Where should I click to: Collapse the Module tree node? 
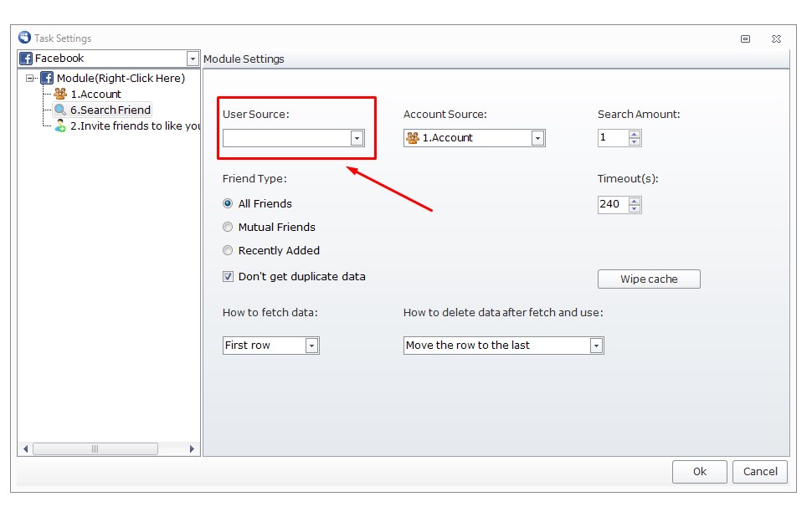(30, 79)
